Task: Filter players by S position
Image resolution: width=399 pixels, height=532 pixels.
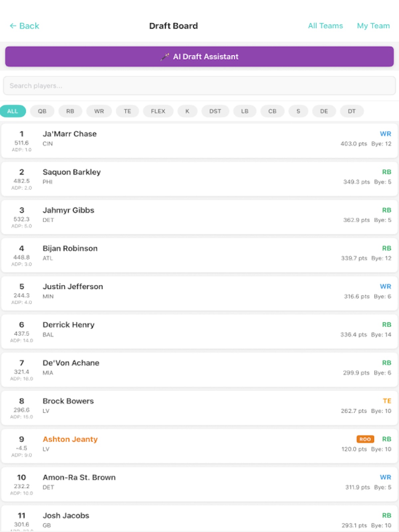Action: click(298, 111)
